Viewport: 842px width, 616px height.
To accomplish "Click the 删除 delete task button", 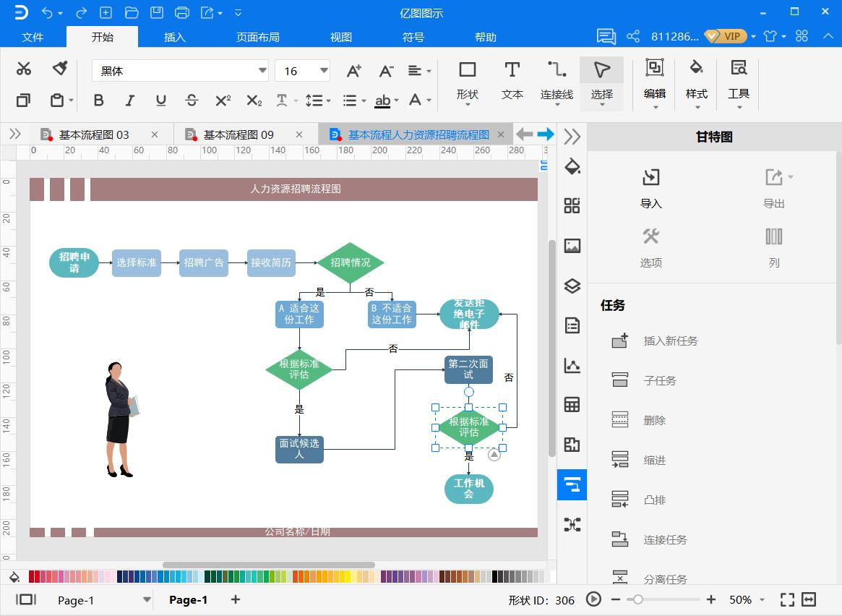I will pos(620,419).
